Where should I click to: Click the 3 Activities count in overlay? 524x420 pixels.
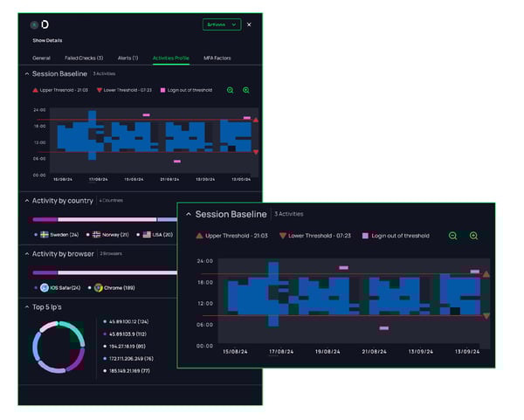(289, 214)
